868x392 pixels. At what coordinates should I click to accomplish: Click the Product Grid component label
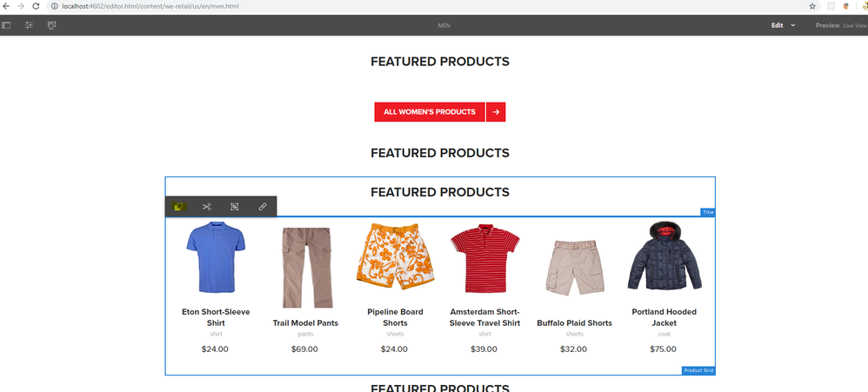tap(698, 371)
